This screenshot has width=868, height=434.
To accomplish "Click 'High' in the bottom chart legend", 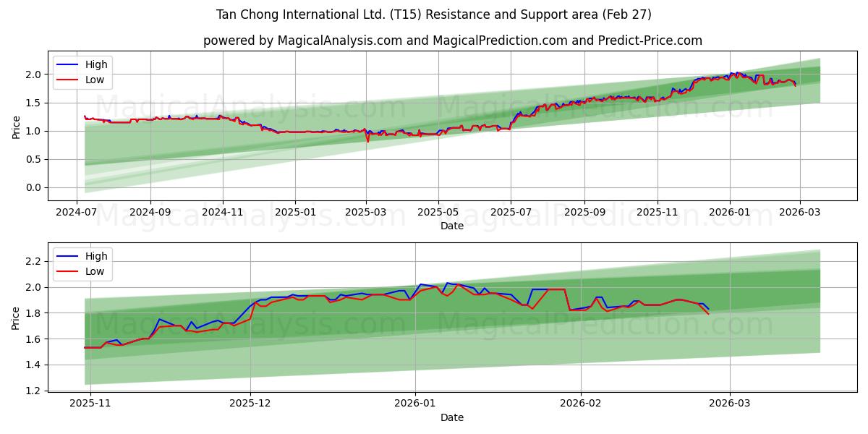I will [x=96, y=256].
